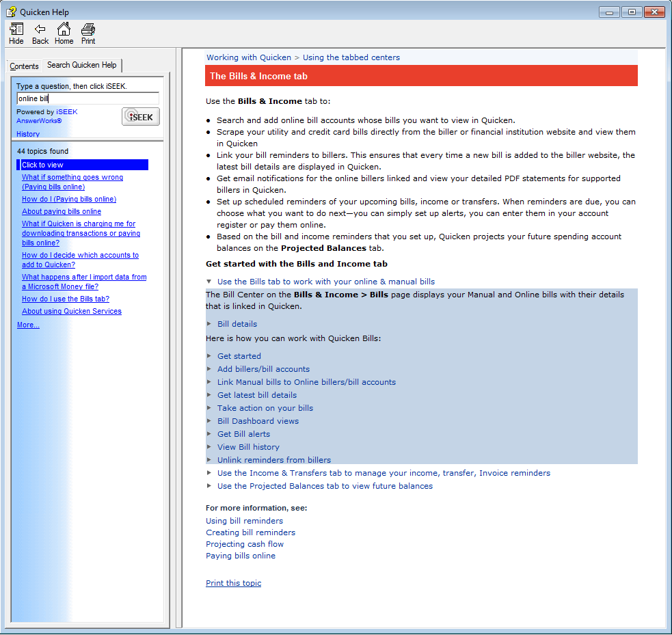Select the Search Quicken Help tab

click(x=82, y=65)
